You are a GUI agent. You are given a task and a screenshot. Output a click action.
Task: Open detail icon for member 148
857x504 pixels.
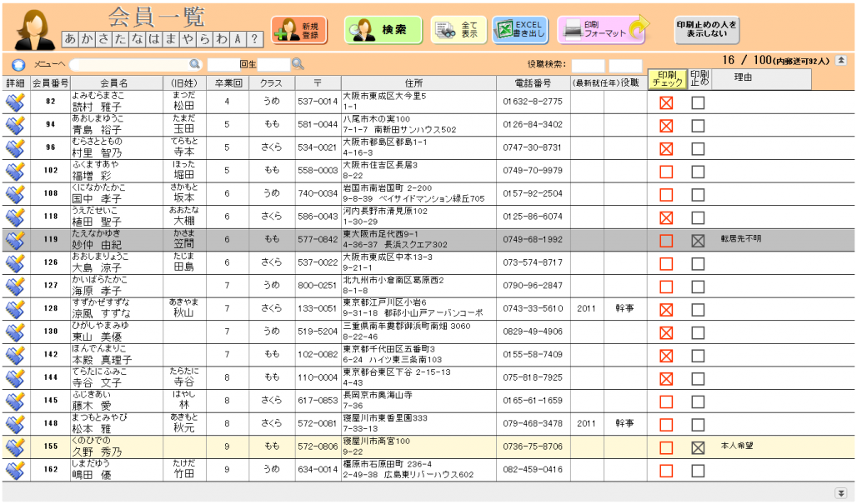click(x=15, y=424)
